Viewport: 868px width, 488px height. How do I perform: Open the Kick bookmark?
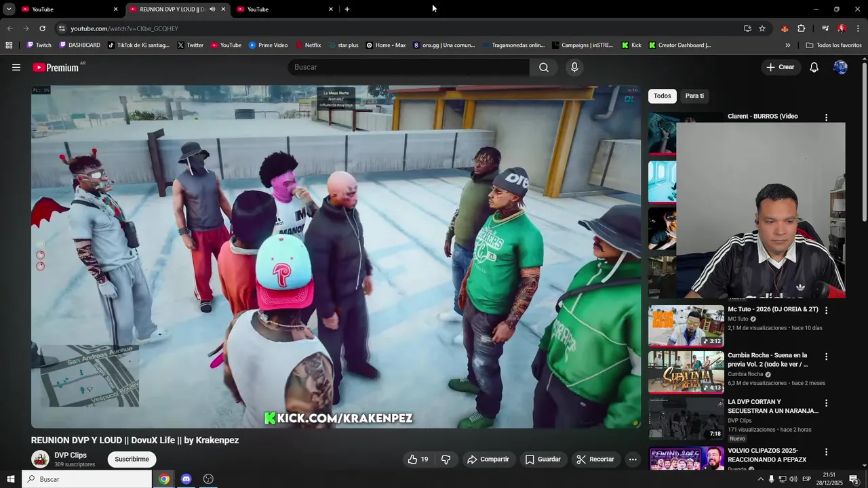click(x=631, y=45)
